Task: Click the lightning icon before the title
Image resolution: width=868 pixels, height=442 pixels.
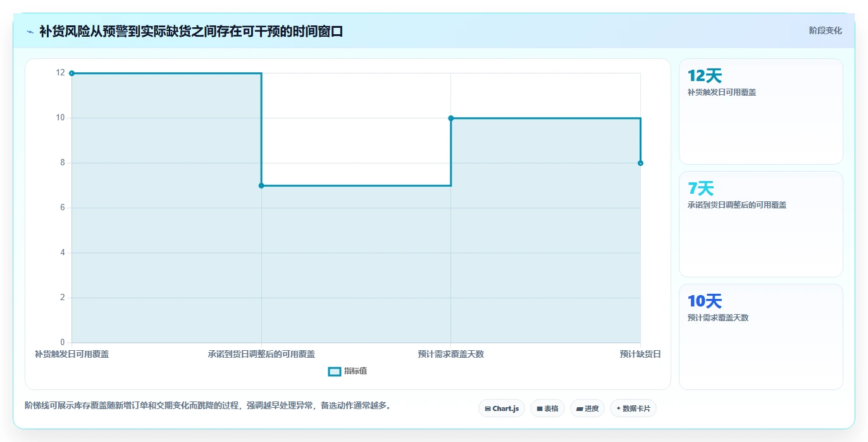Action: 30,31
